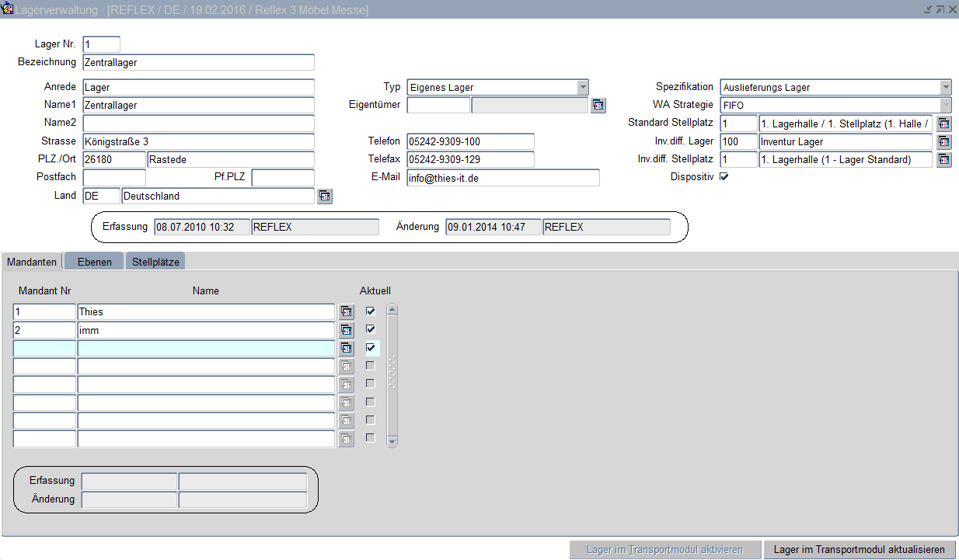Click lookup icon in imm mandant row
Screen dimensions: 959x560
coord(347,330)
